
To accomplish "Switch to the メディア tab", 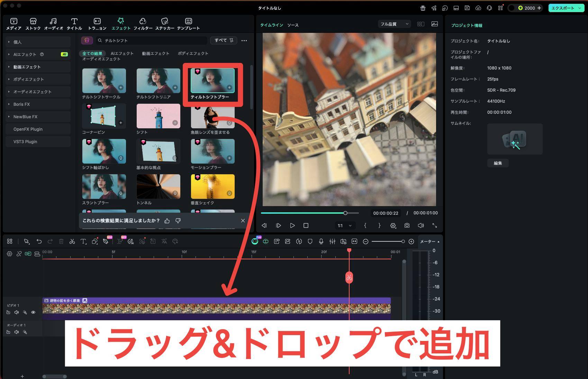I will click(14, 24).
